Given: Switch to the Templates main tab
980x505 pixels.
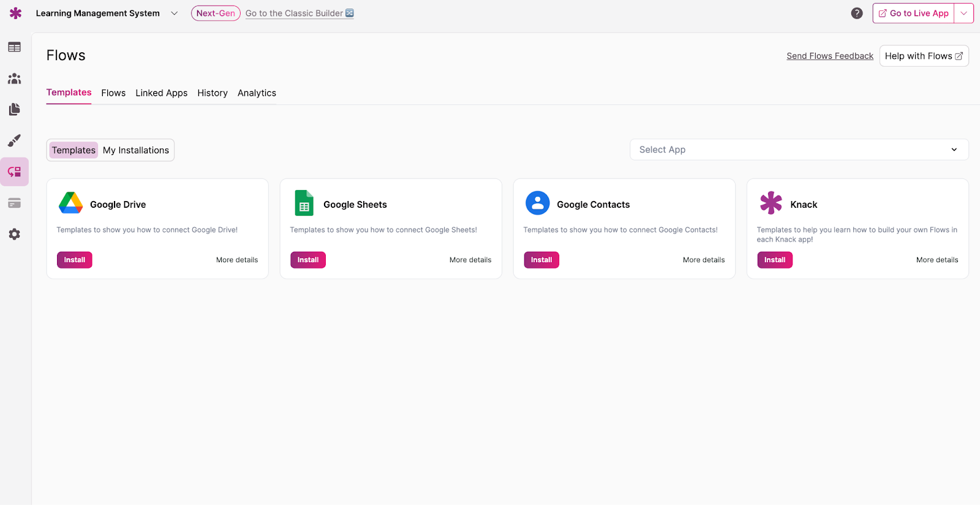Looking at the screenshot, I should coord(69,93).
